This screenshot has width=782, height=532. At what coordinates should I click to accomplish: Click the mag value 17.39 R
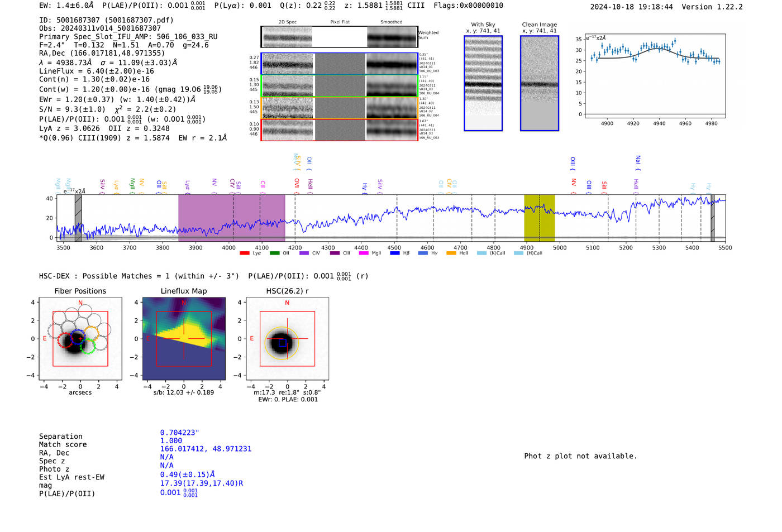coord(202,483)
